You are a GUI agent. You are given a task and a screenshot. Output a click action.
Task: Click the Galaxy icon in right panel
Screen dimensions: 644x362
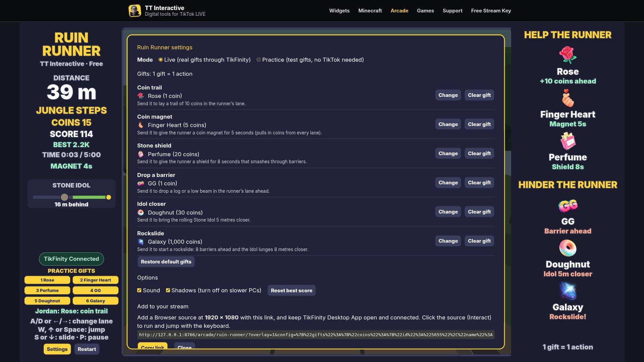[568, 291]
